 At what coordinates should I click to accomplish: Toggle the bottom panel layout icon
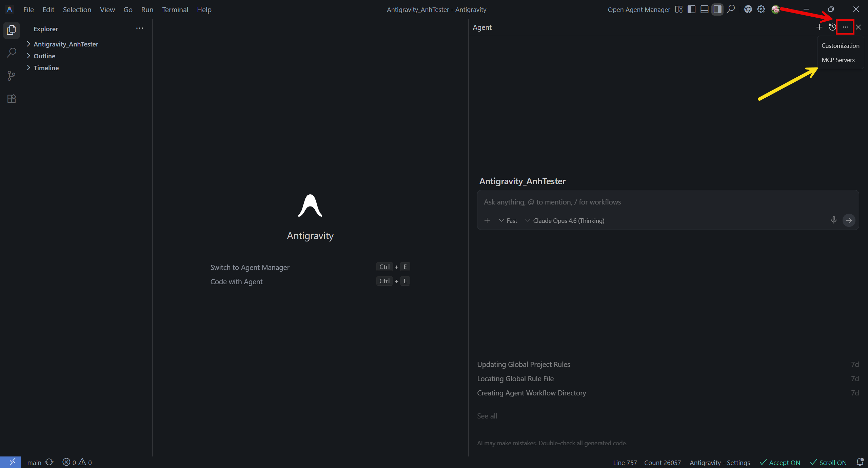(x=704, y=9)
